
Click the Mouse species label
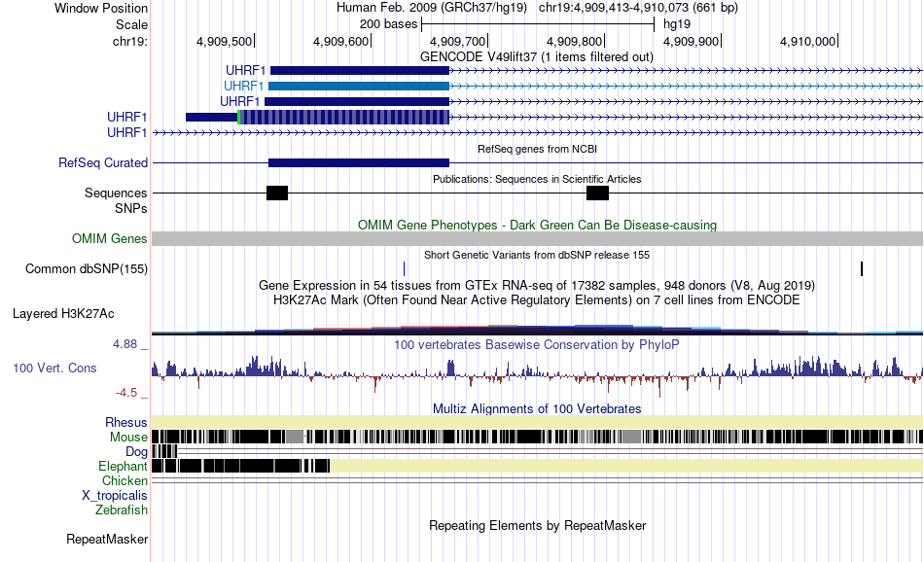click(128, 438)
